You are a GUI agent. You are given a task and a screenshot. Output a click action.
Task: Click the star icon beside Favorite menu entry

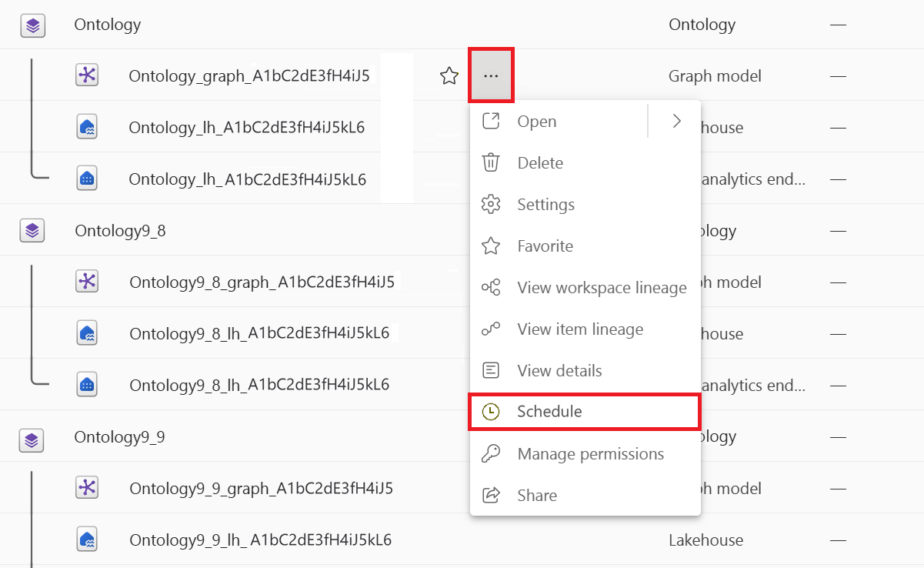pyautogui.click(x=491, y=246)
